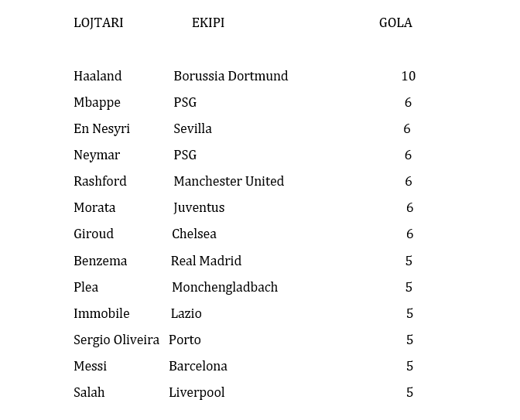The image size is (520, 420).
Task: Click the GOLA column header
Action: (395, 22)
